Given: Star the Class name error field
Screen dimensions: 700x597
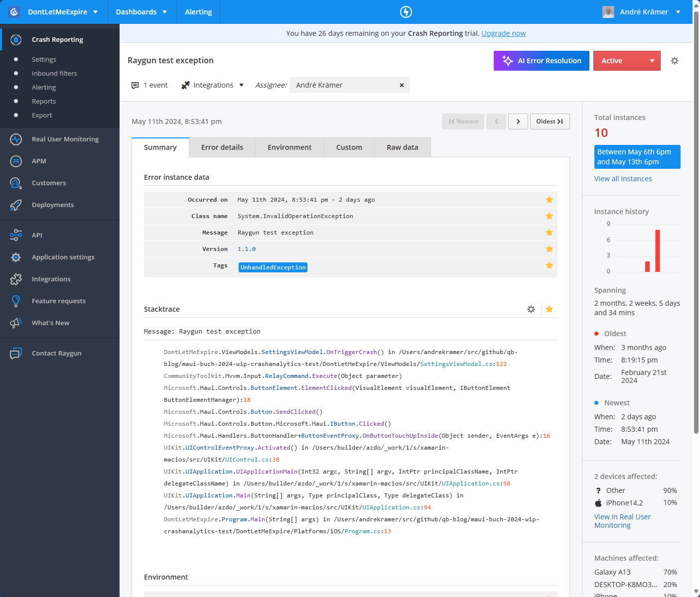Looking at the screenshot, I should click(x=549, y=216).
